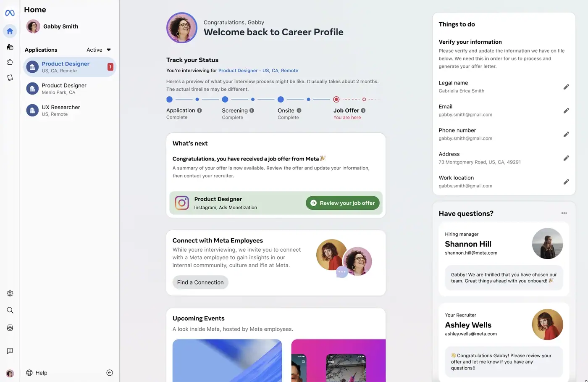This screenshot has width=588, height=382.
Task: Open more options in Have questions panel
Action: tap(564, 213)
